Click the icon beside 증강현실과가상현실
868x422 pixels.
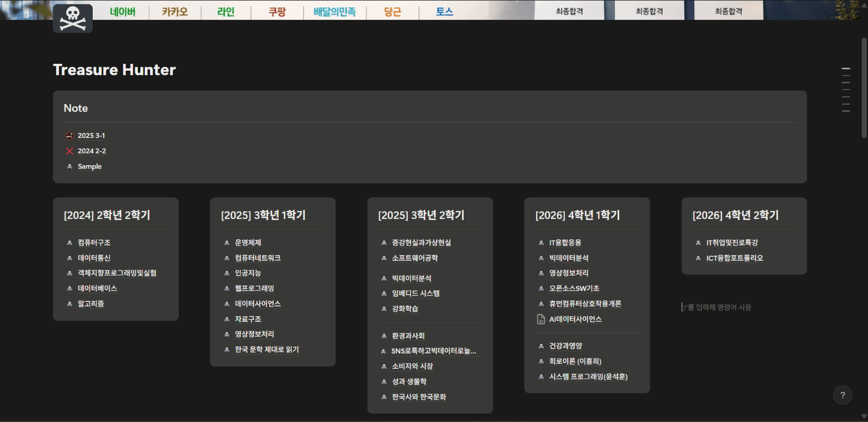point(384,243)
